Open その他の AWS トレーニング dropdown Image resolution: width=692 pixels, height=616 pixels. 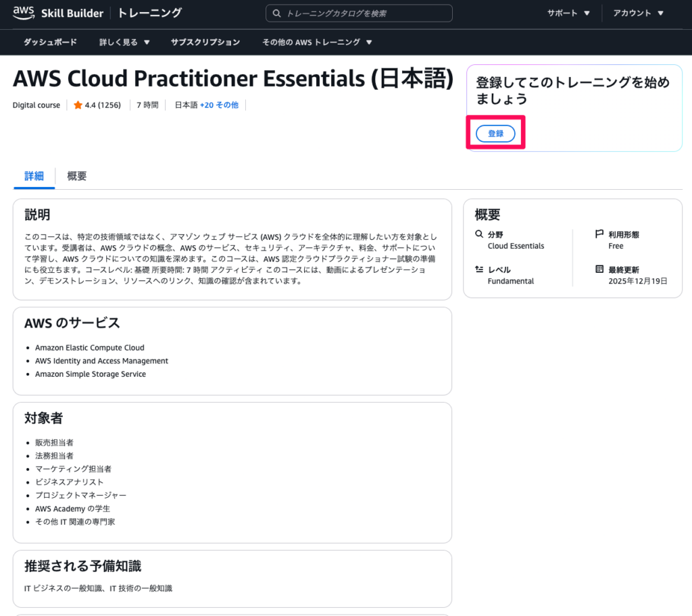pos(317,42)
